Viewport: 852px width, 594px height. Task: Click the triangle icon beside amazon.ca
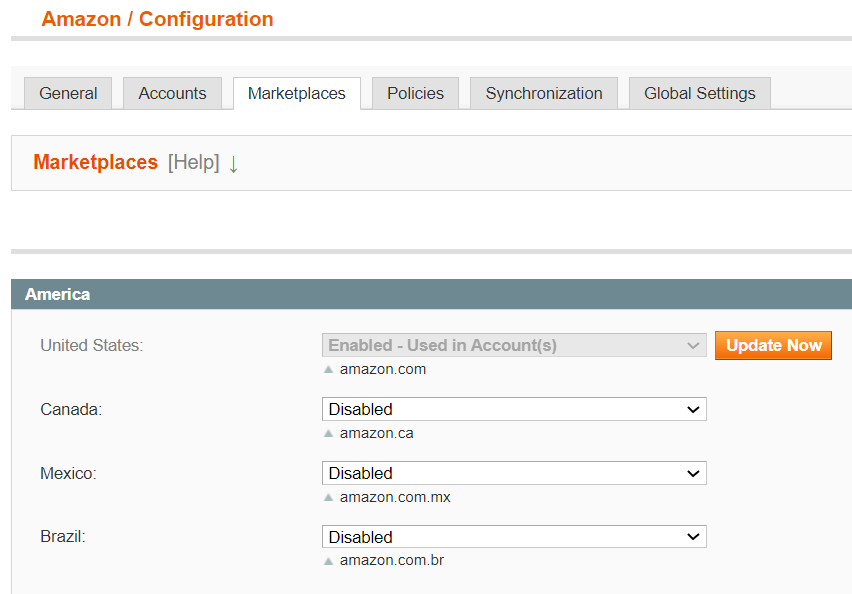[x=328, y=434]
